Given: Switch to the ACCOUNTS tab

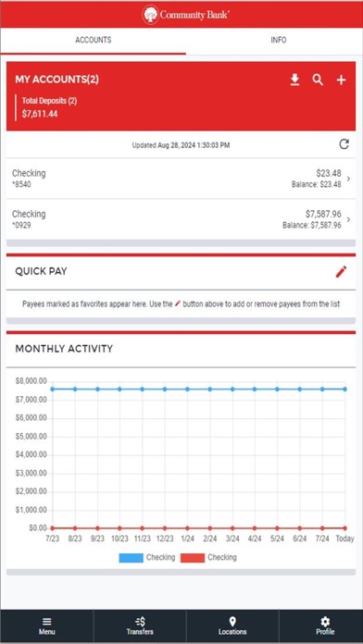Looking at the screenshot, I should pos(93,41).
